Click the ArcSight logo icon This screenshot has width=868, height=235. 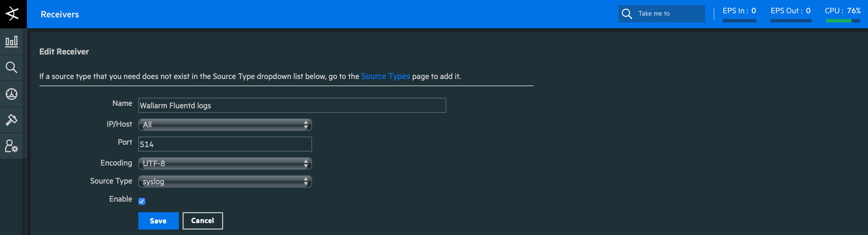click(13, 14)
